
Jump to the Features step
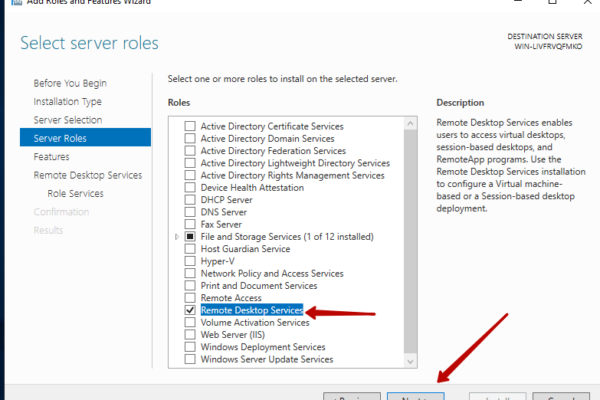51,157
